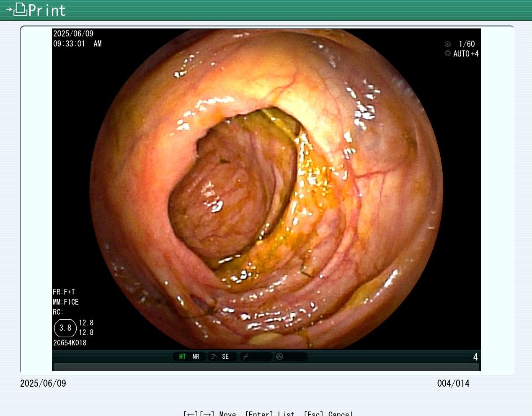Screen dimensions: 532x416
Task: Click the Move arrow keys hint
Action: coord(210,413)
